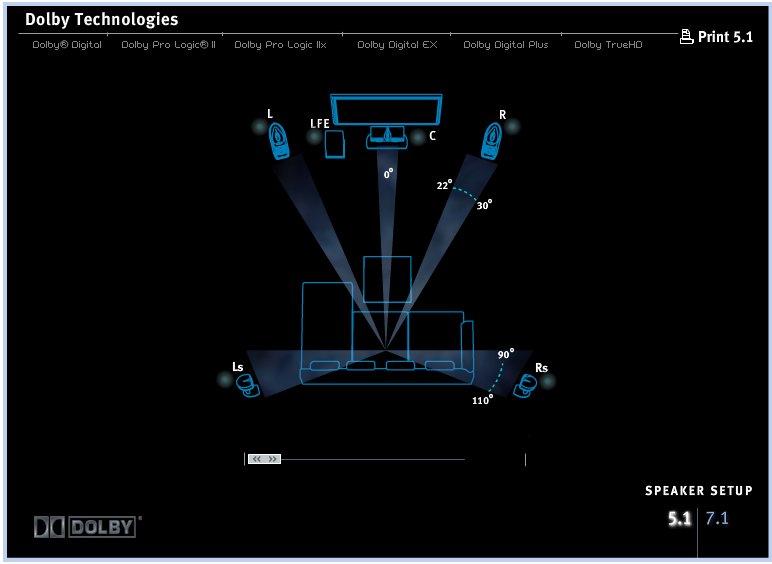Click the glowing dot beside C

418,137
